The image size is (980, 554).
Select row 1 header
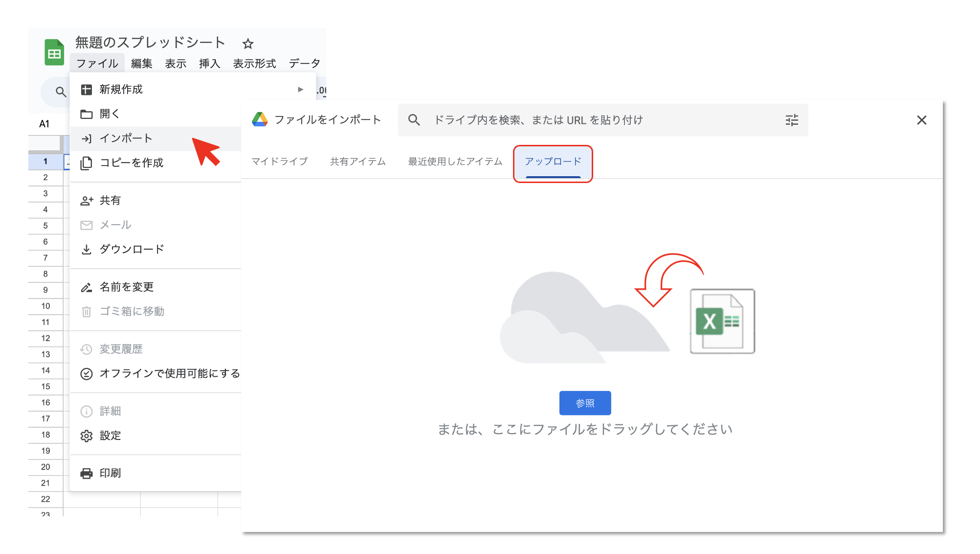[x=45, y=162]
